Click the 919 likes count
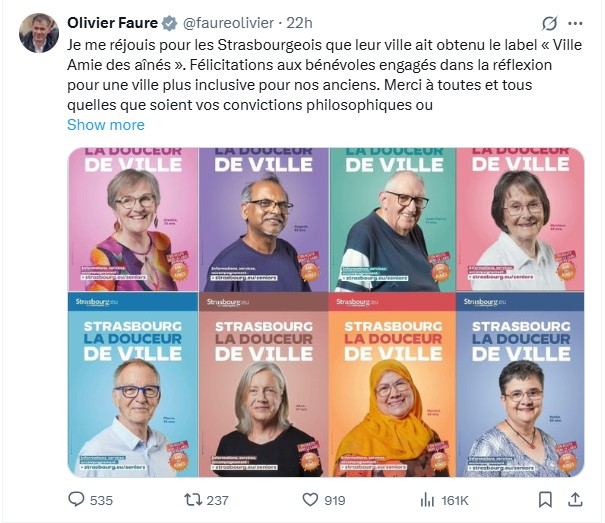This screenshot has height=523, width=605. [334, 499]
